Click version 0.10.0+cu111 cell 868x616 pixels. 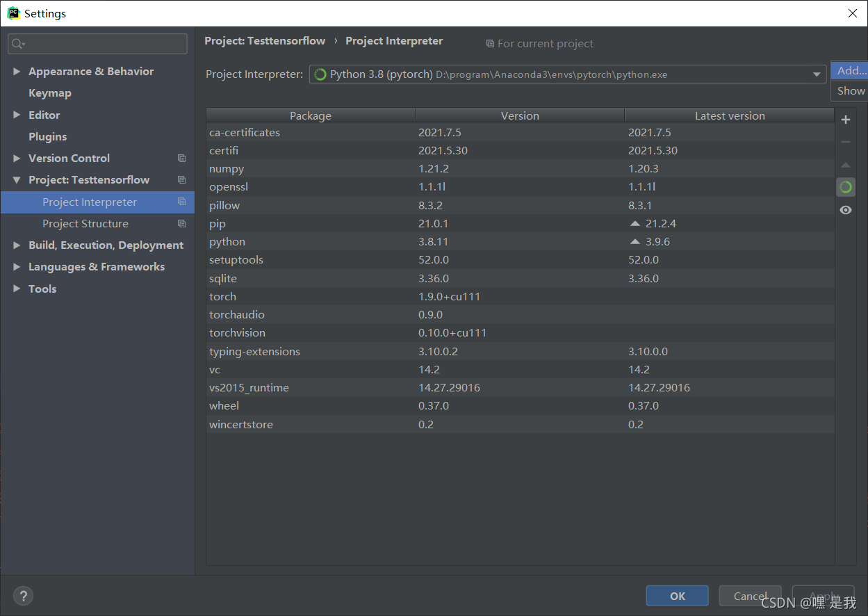point(452,333)
